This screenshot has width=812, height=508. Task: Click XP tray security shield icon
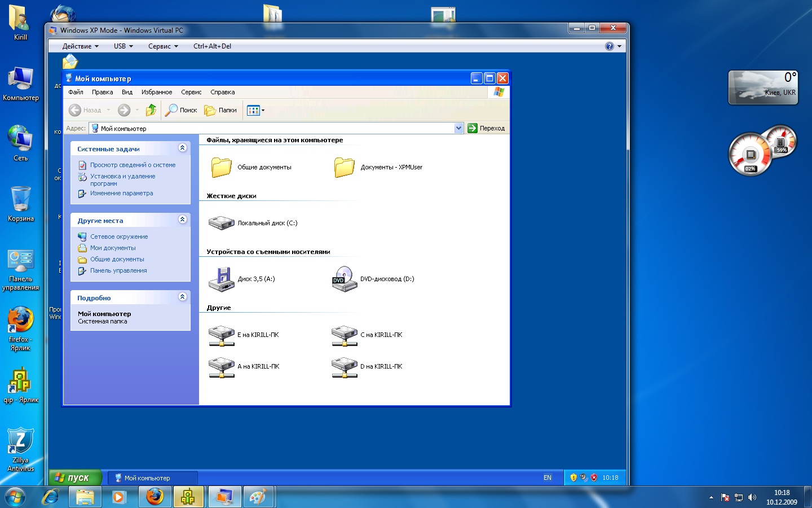pos(573,478)
